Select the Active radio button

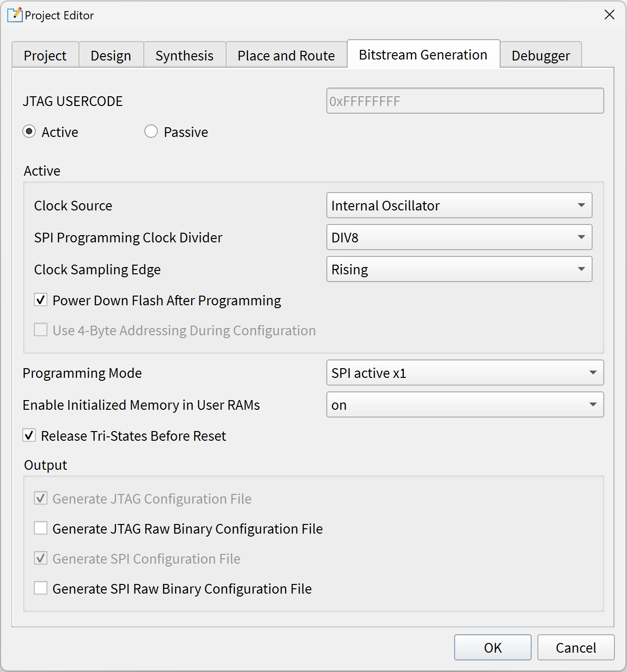30,132
